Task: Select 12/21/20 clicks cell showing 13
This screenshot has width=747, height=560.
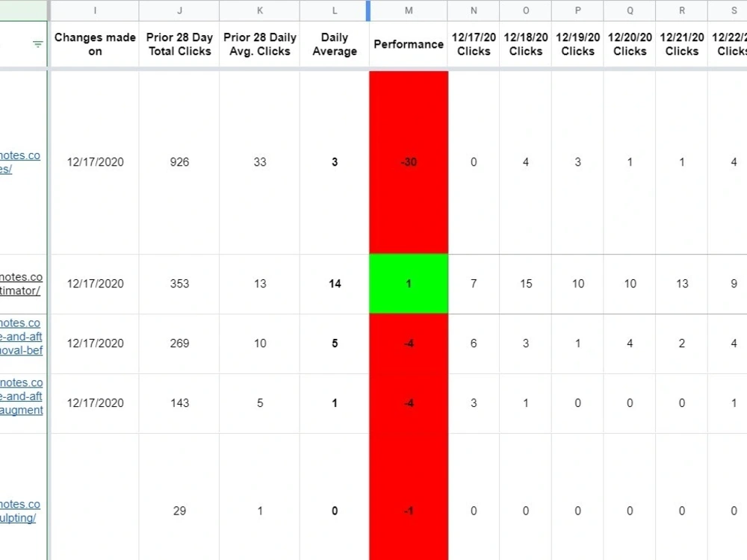Action: 682,284
